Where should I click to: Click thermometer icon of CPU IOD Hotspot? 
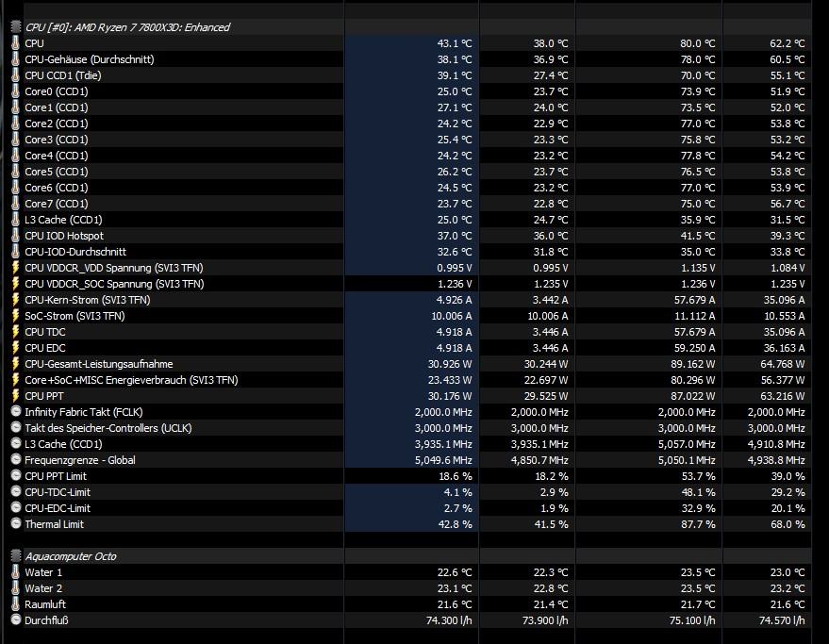[16, 236]
